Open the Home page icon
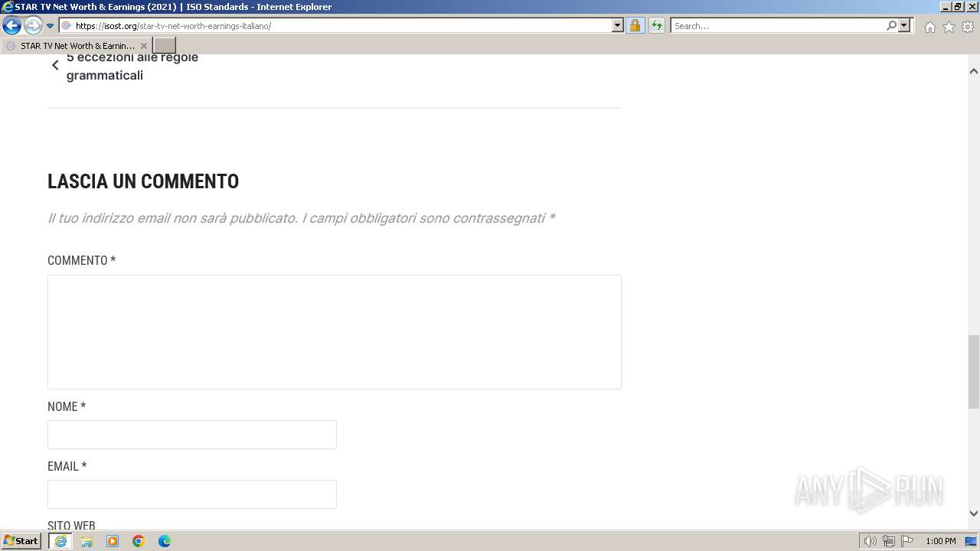980x551 pixels. [929, 27]
